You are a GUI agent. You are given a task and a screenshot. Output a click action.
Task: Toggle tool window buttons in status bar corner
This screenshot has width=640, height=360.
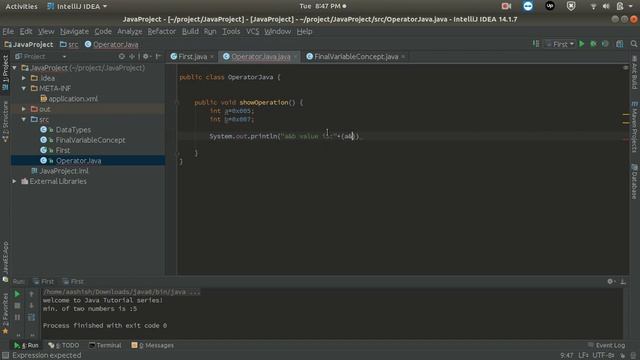[x=5, y=356]
